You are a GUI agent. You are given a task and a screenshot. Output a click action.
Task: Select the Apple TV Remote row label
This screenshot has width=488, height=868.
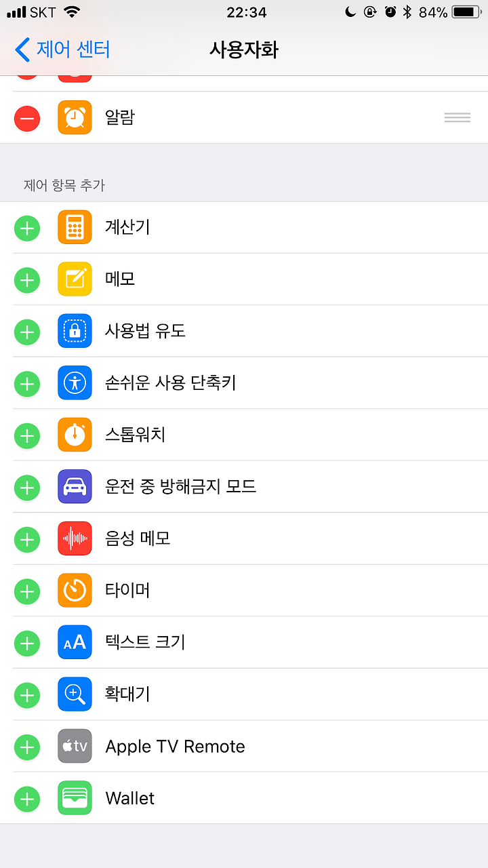click(175, 746)
